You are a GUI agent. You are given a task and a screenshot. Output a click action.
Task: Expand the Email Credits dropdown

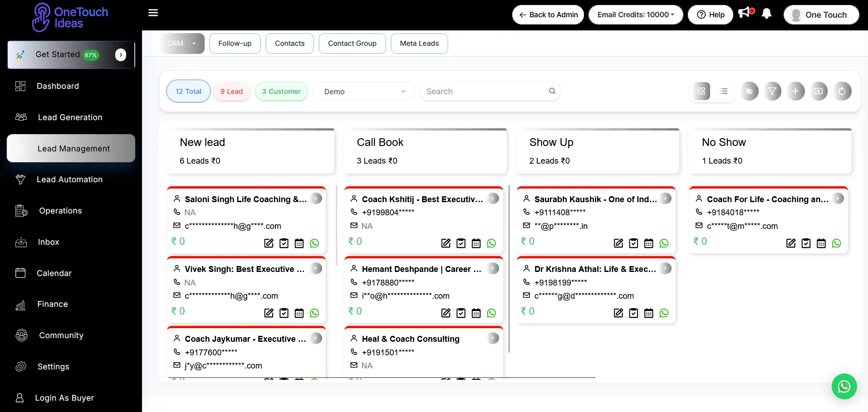pos(635,15)
